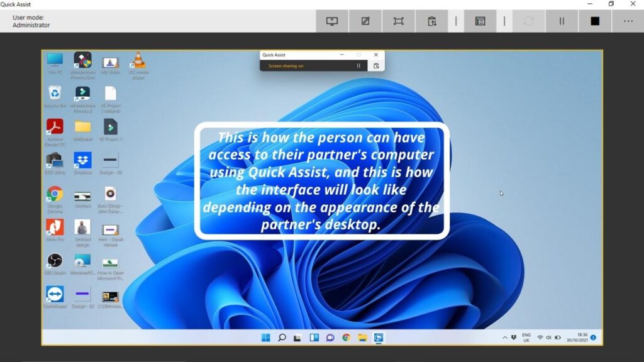Open the Details three-dot menu
The width and height of the screenshot is (644, 362).
click(628, 21)
